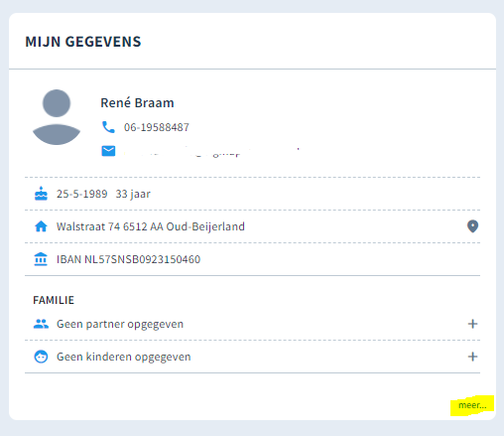
Task: Click Geen kinderen opgegeven row
Action: (252, 357)
